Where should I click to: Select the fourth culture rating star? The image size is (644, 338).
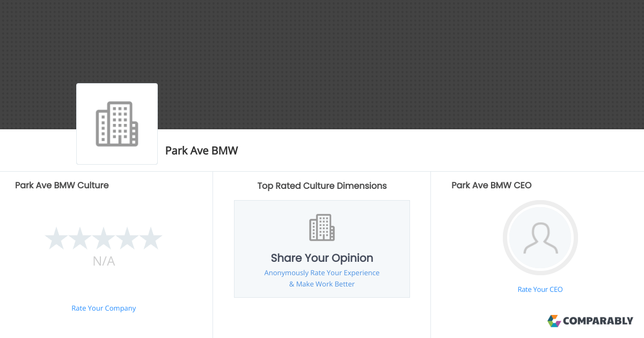127,238
